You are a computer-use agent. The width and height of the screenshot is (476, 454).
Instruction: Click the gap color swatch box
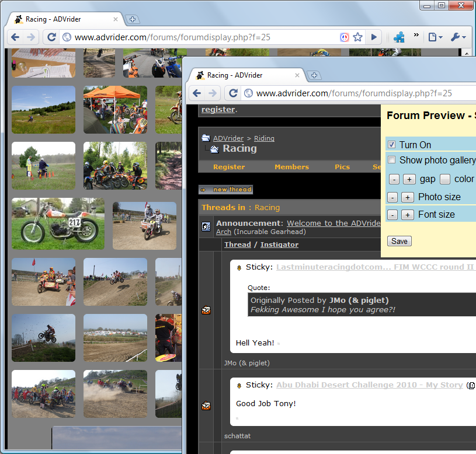445,179
